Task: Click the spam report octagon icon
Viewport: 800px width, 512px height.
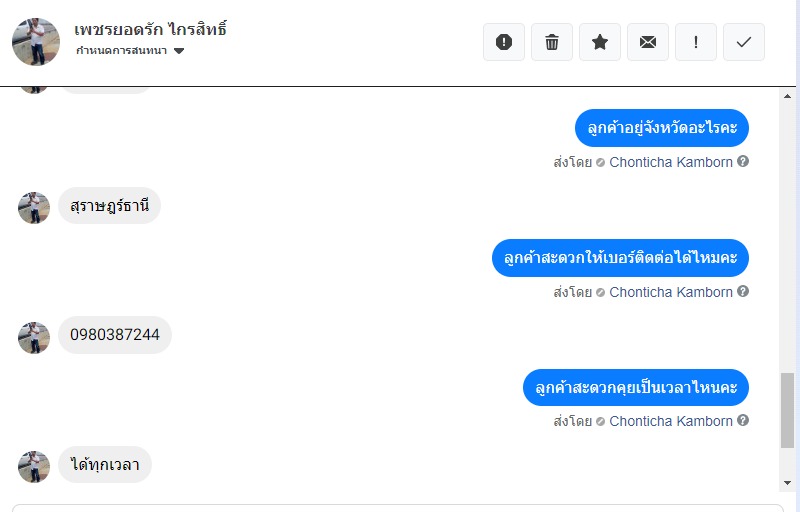Action: tap(504, 42)
